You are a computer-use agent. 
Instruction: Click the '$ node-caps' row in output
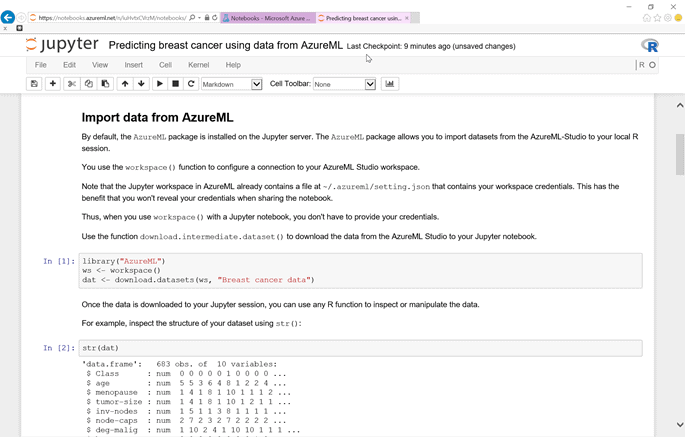(x=186, y=420)
